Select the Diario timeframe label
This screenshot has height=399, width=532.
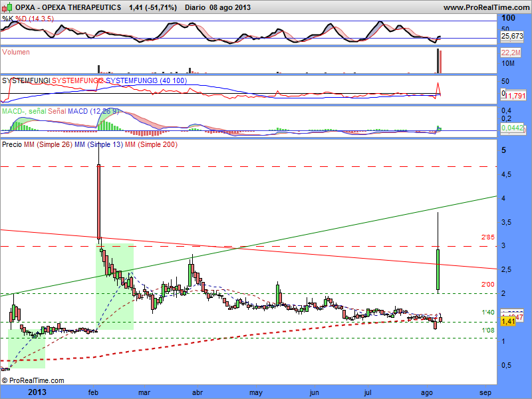click(196, 7)
